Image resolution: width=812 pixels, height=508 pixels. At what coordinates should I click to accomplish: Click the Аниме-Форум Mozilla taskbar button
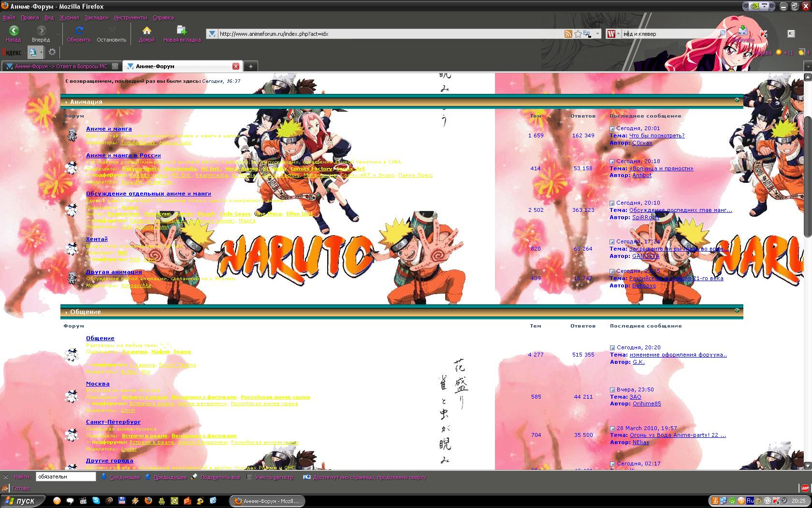point(266,501)
